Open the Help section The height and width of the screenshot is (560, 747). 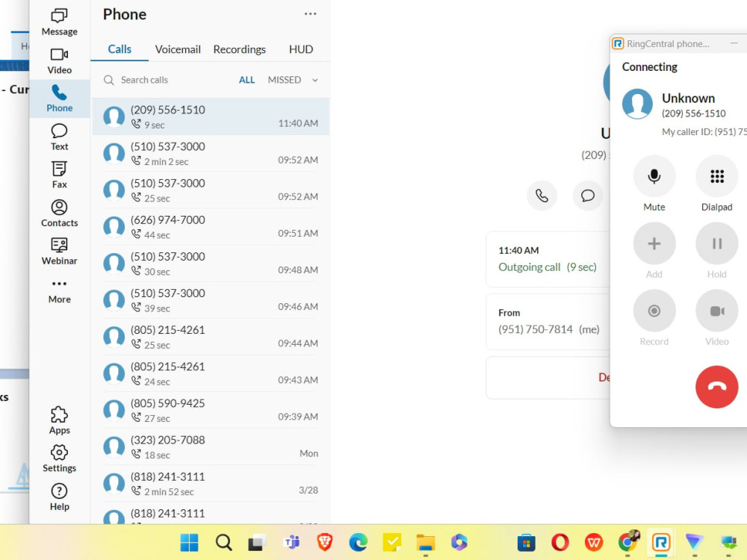59,497
